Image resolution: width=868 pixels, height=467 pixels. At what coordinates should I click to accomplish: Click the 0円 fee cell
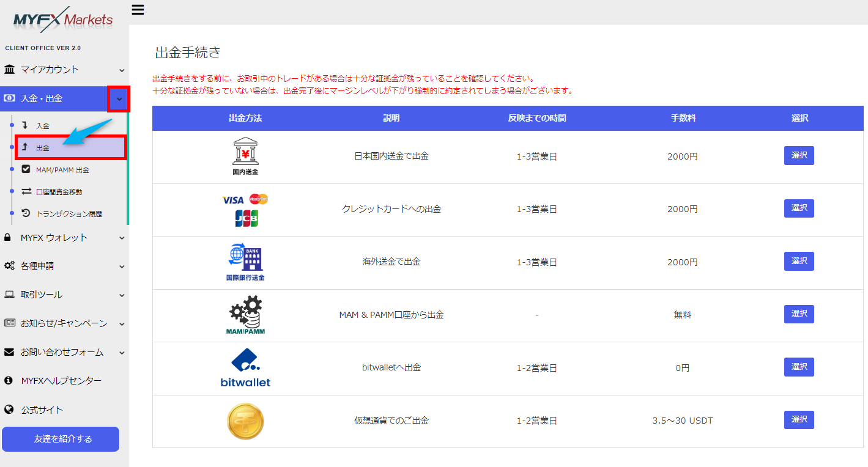click(683, 368)
